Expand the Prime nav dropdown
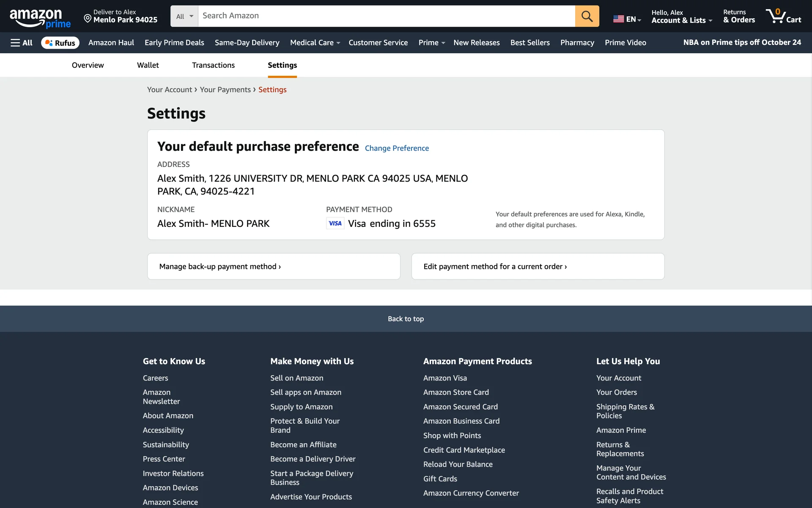Viewport: 812px width, 508px height. pos(431,43)
